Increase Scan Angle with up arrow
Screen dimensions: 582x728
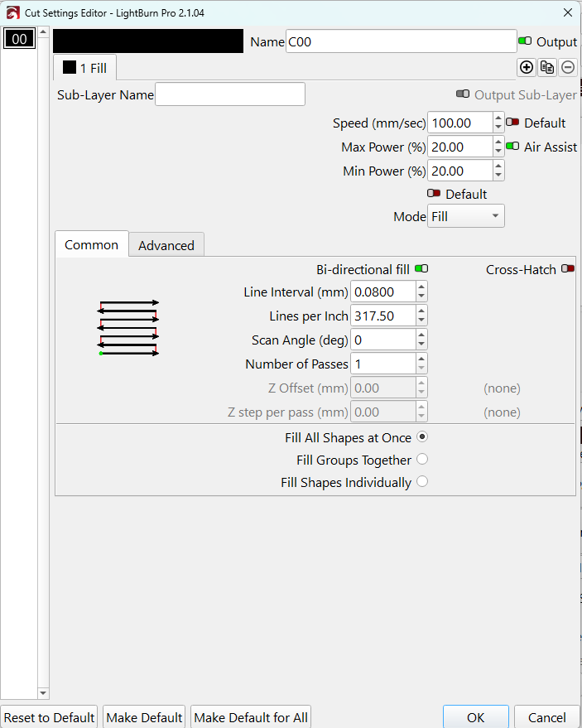tap(421, 335)
